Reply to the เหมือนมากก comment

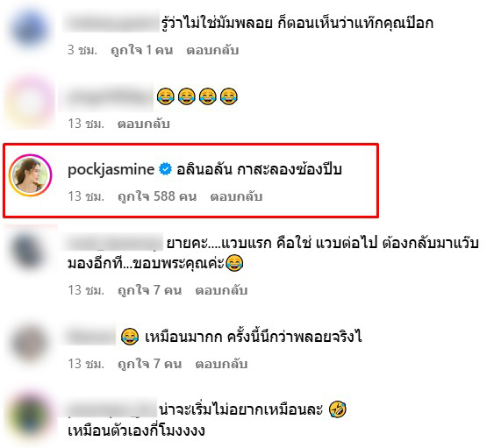(x=221, y=364)
